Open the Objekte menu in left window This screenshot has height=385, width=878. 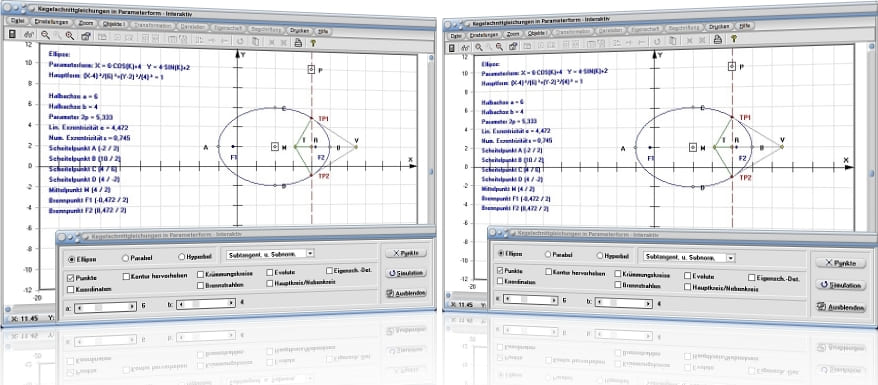point(115,25)
